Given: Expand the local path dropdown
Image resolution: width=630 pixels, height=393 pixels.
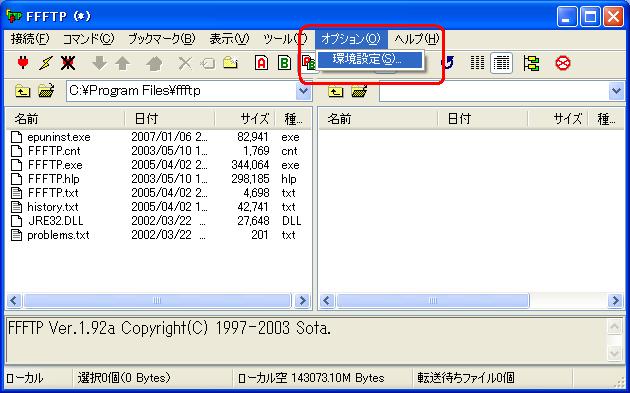Looking at the screenshot, I should [x=303, y=91].
